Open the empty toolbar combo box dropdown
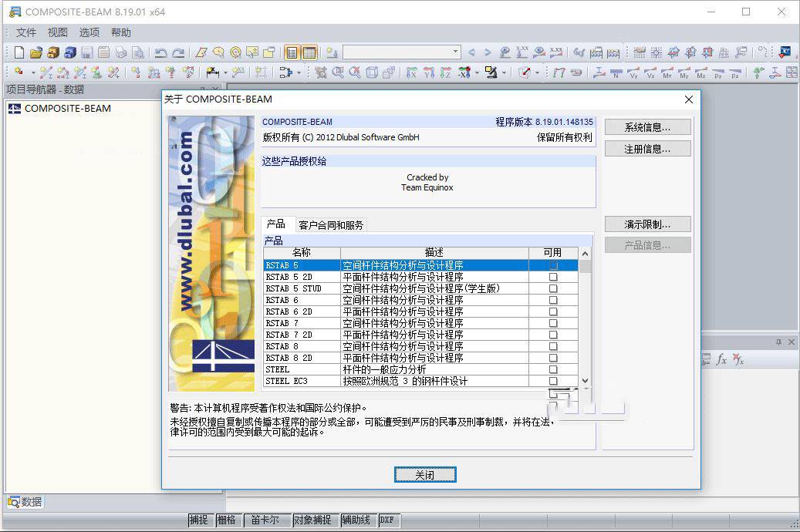 [x=455, y=52]
